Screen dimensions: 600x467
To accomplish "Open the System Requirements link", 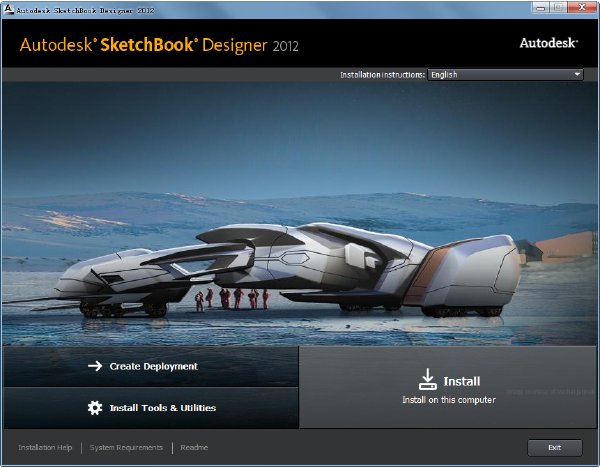I will click(x=126, y=447).
